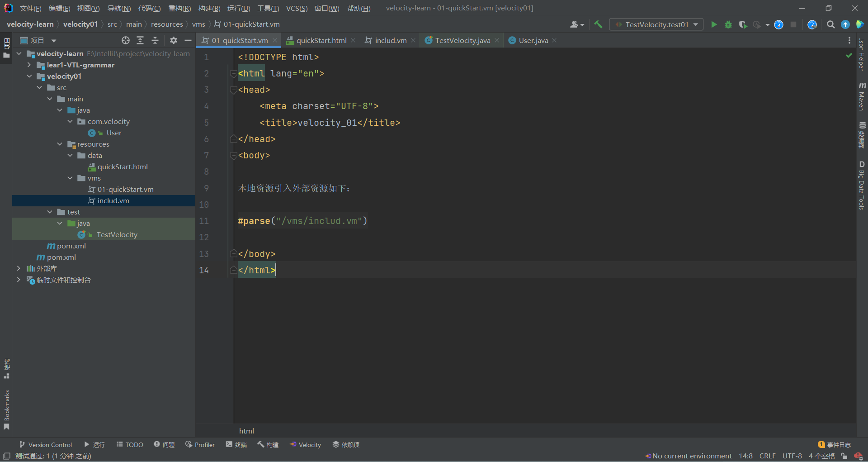Screen dimensions: 868x462
Task: Click resources in the navigation breadcrumb
Action: click(x=167, y=24)
